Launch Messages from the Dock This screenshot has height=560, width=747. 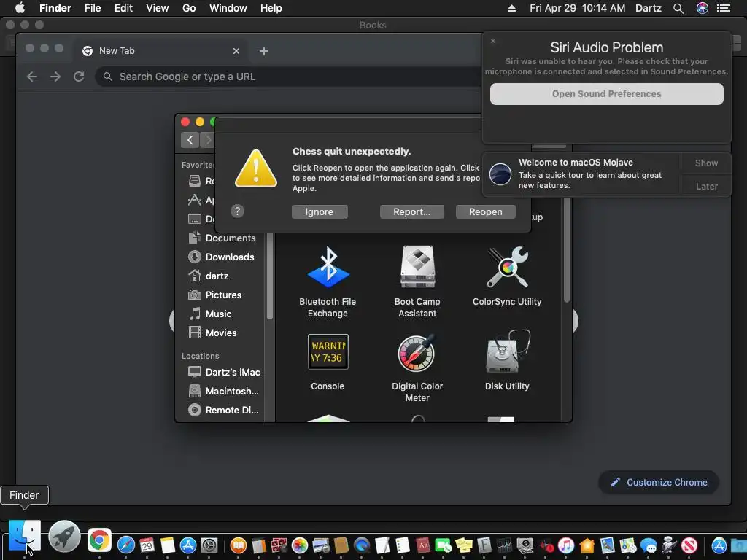pyautogui.click(x=648, y=545)
